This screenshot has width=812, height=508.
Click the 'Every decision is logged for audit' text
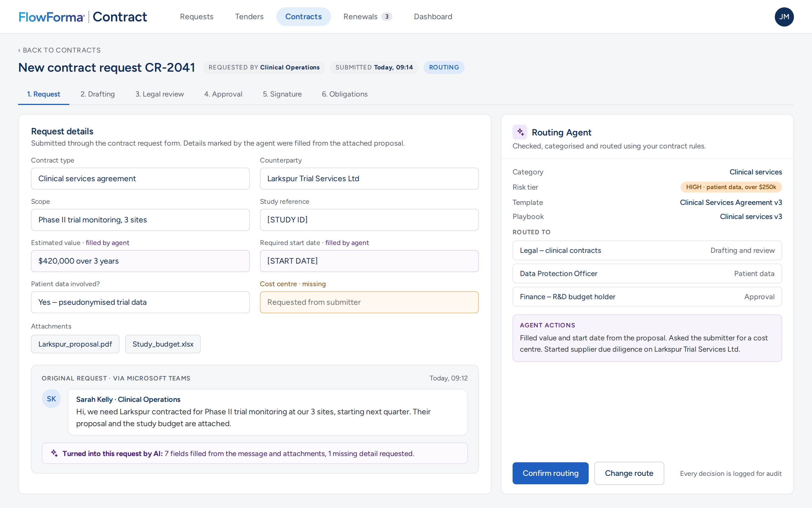click(731, 473)
